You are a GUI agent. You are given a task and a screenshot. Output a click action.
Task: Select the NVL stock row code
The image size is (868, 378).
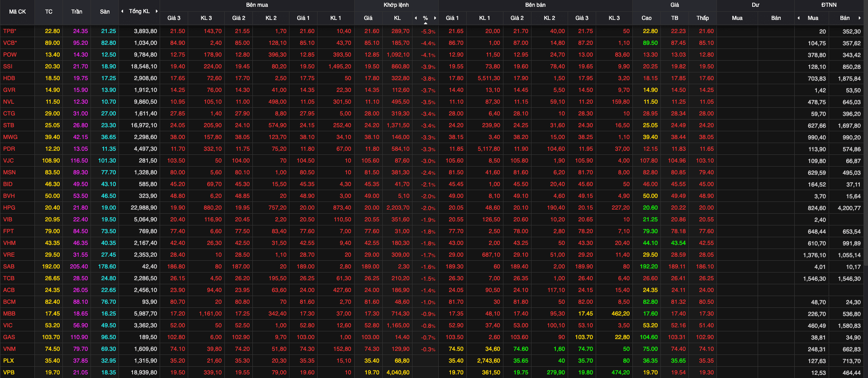click(9, 102)
